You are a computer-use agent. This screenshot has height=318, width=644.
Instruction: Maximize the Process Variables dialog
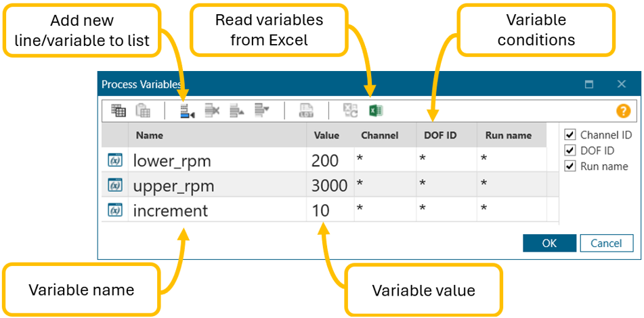(x=589, y=85)
